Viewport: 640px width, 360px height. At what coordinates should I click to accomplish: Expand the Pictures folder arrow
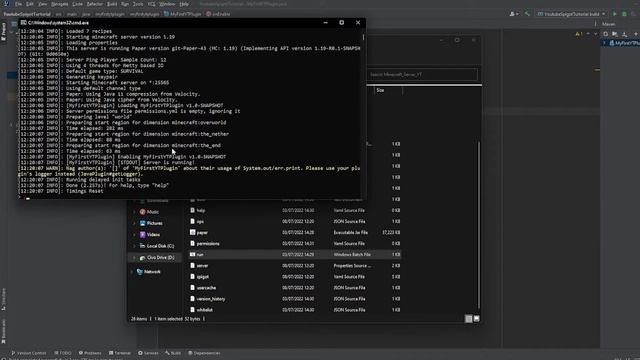pyautogui.click(x=134, y=223)
